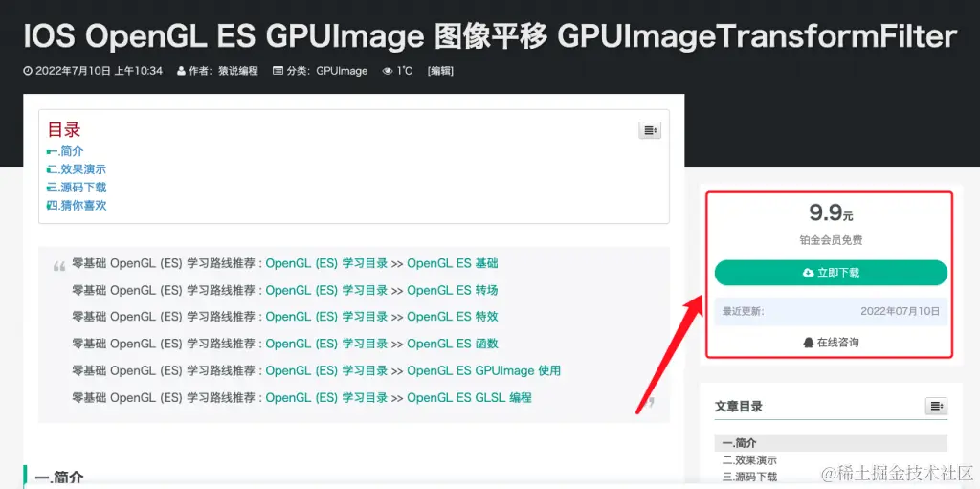Click the article title heading

(490, 37)
